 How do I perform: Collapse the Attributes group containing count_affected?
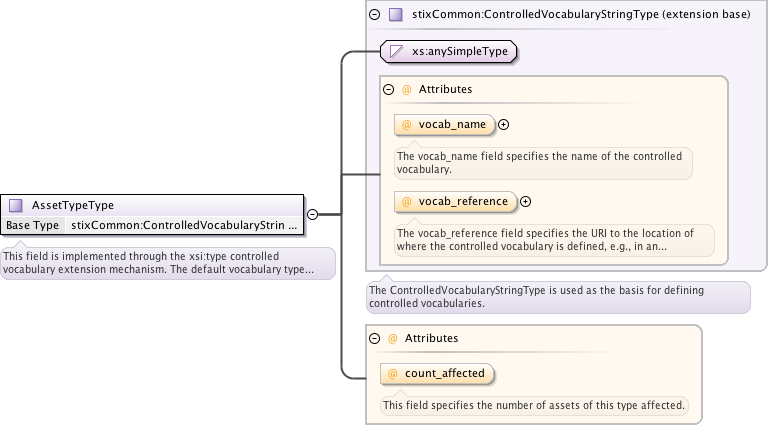tap(375, 339)
